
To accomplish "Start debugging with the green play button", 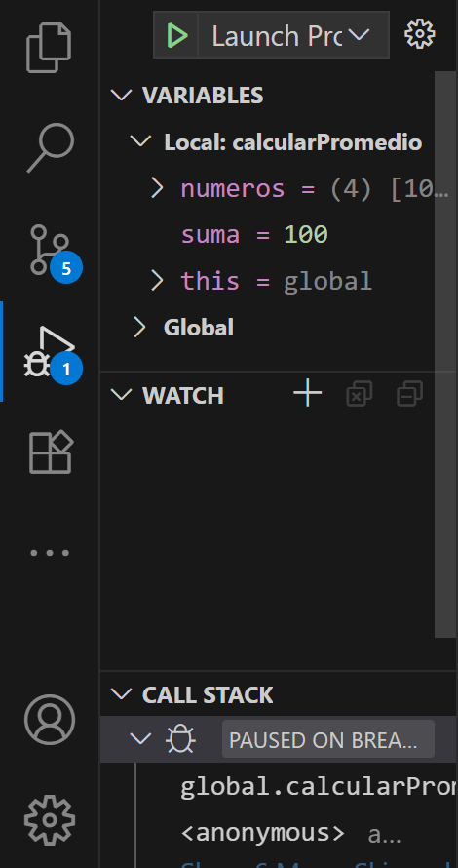I will (177, 35).
